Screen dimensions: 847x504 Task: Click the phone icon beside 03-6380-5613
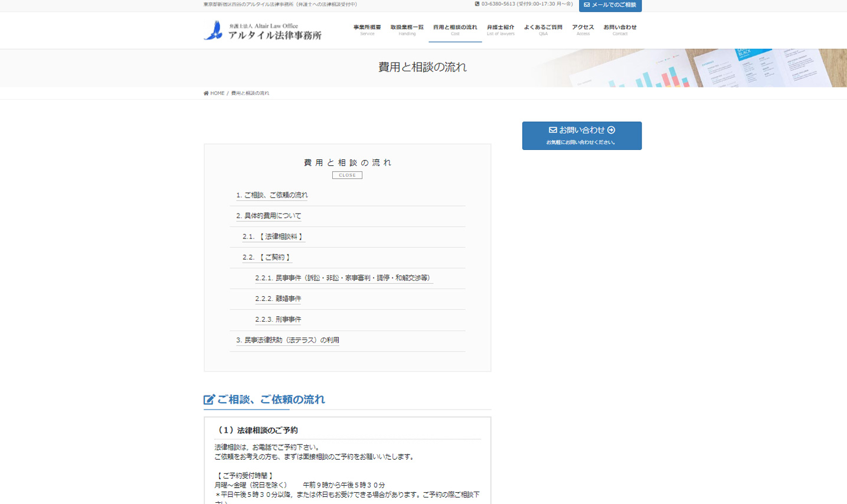click(477, 4)
